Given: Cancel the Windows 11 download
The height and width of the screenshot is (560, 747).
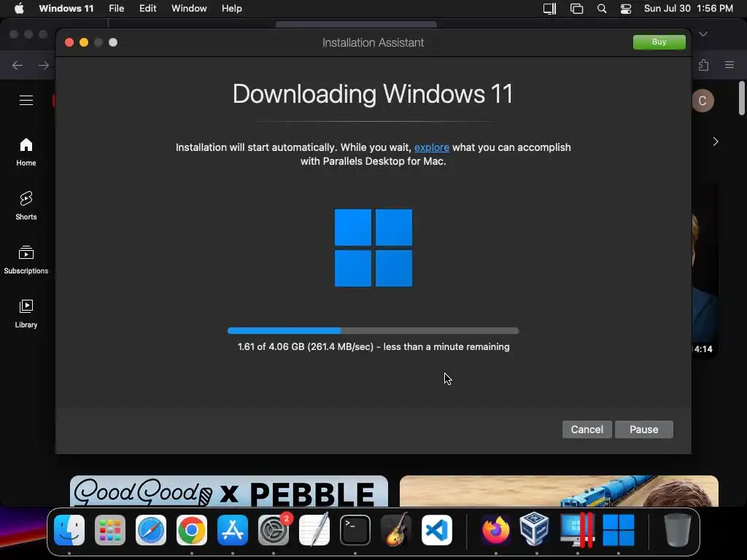Looking at the screenshot, I should pos(587,429).
